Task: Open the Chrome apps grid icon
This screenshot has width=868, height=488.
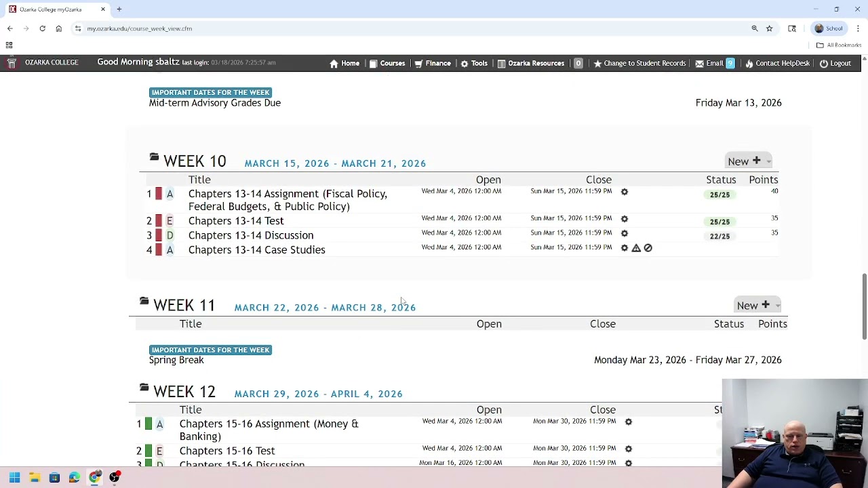Action: pos(9,45)
